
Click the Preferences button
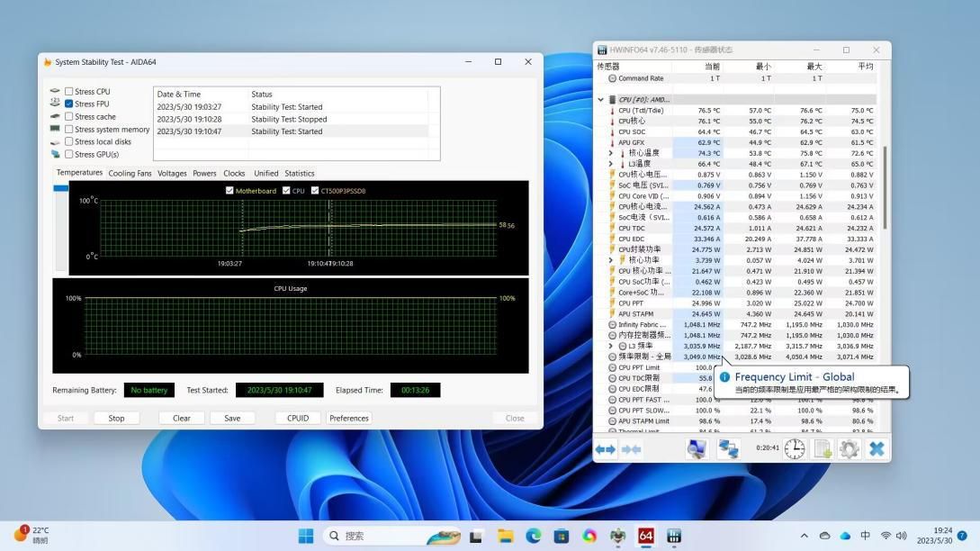tap(348, 418)
